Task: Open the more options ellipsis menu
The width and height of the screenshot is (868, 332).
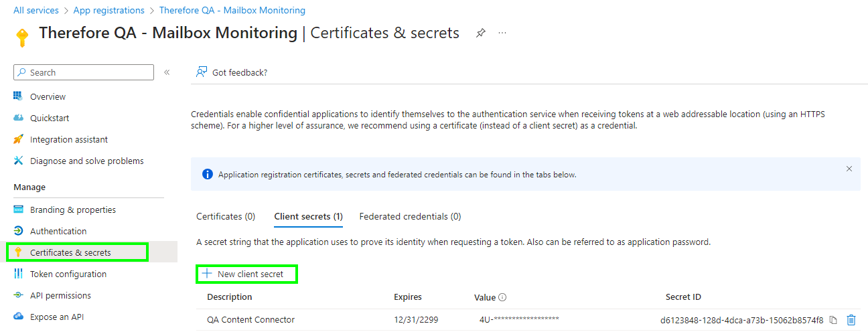Action: (x=502, y=33)
